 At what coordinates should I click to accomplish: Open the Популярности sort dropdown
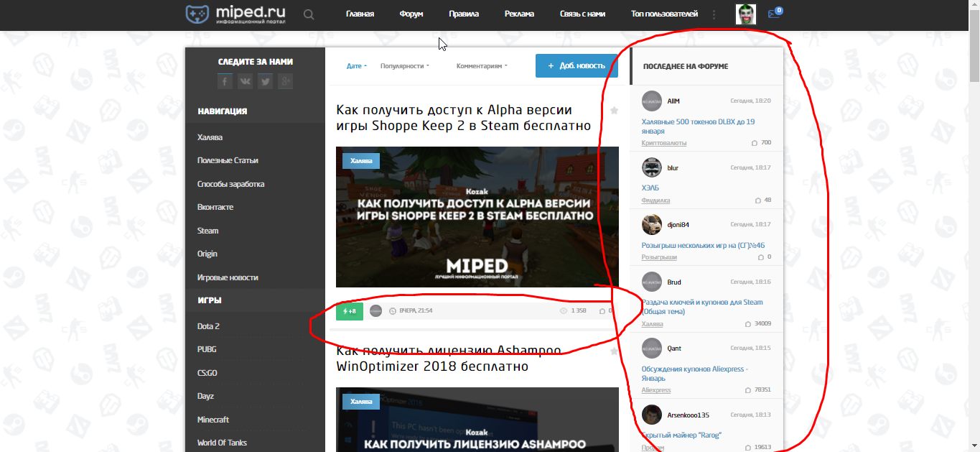pos(405,66)
